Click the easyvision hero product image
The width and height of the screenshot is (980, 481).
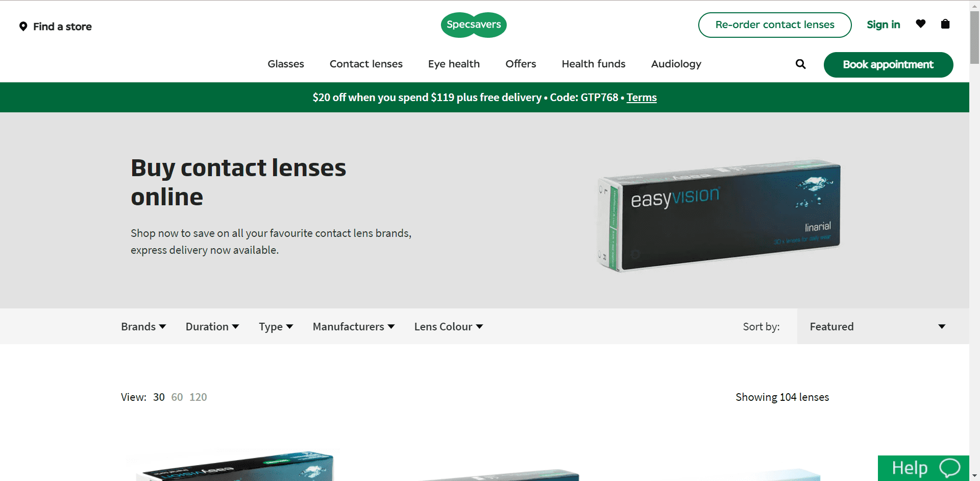(719, 215)
